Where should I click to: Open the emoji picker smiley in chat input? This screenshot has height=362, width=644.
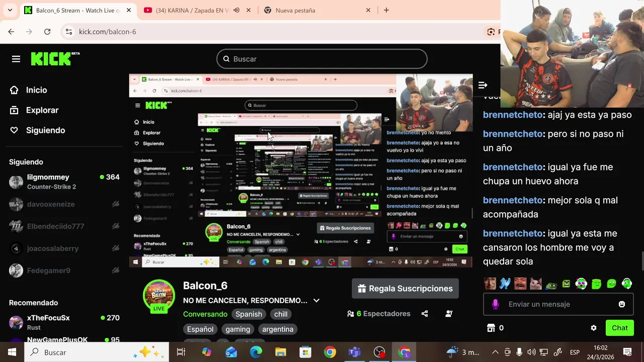tap(622, 304)
